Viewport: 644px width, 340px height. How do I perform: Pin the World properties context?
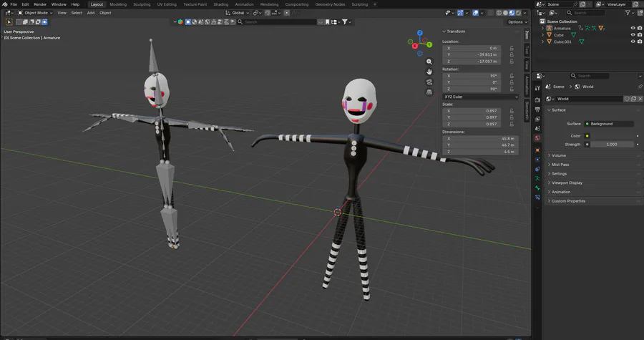(x=640, y=87)
